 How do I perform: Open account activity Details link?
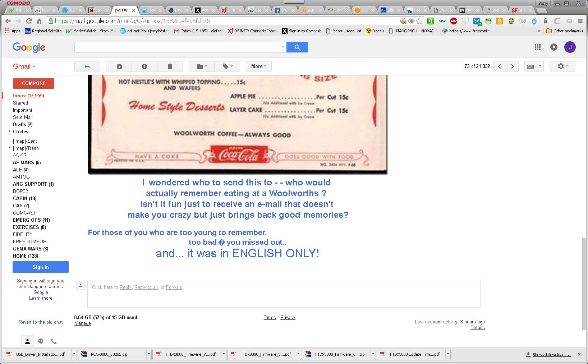[477, 328]
